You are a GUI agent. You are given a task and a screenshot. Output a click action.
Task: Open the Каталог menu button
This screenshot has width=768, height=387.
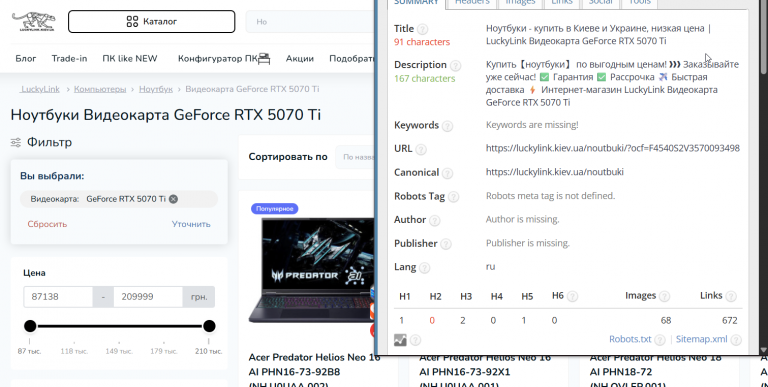(151, 22)
